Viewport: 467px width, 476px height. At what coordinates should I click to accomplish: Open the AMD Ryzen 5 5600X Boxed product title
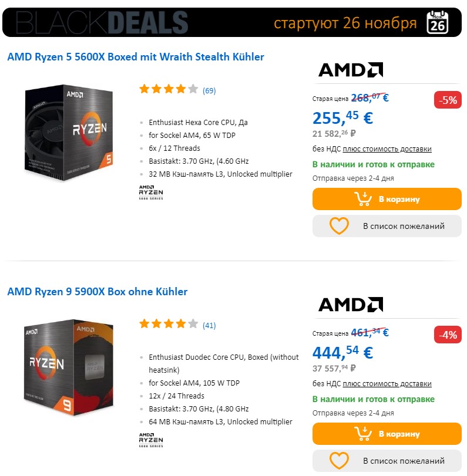[136, 57]
